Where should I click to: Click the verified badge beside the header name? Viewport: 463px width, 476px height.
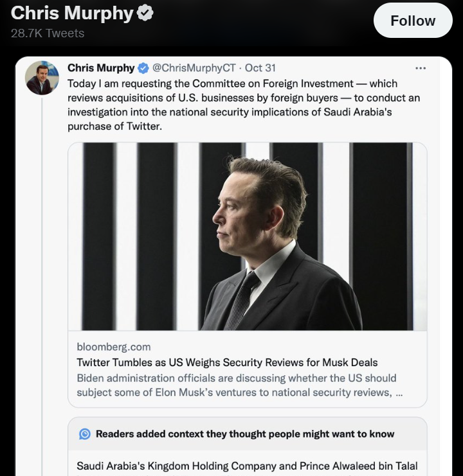point(145,13)
